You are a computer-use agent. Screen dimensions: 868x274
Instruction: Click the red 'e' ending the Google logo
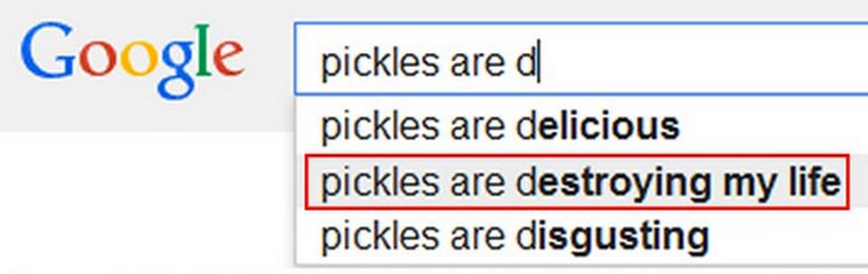(228, 59)
